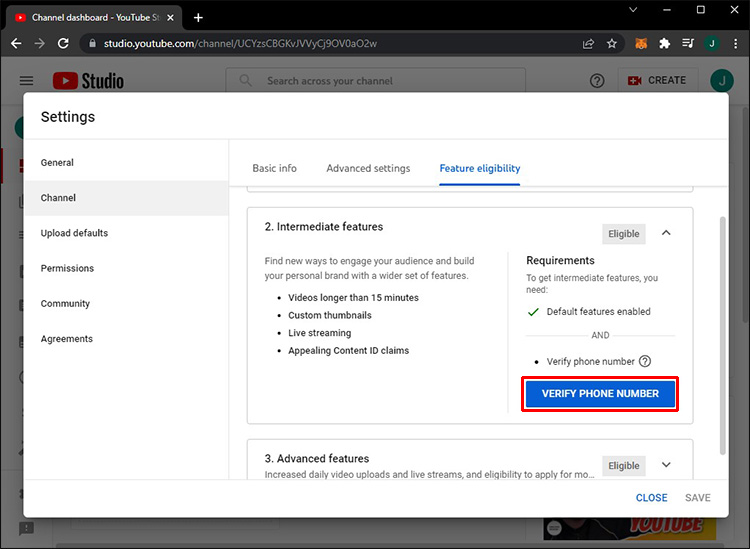Click 'Videos longer than 15 minutes' text
The width and height of the screenshot is (750, 549).
[353, 297]
